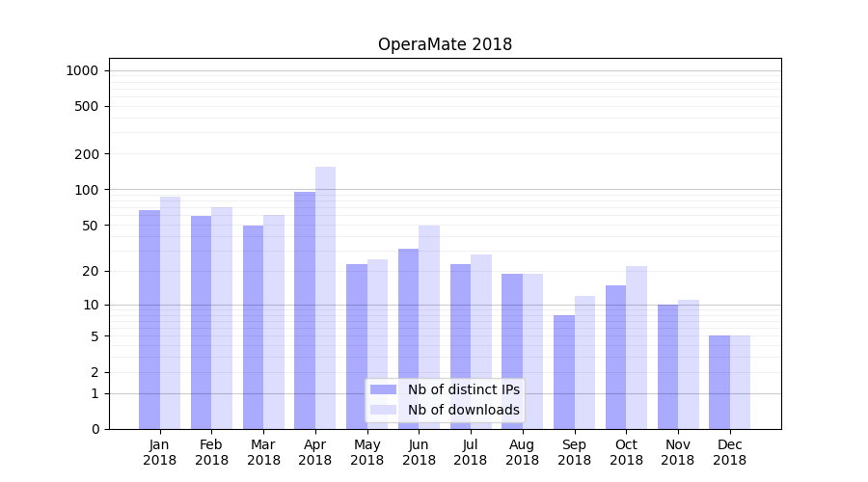Click the 'Mar 2018' x-axis label

pos(263,452)
